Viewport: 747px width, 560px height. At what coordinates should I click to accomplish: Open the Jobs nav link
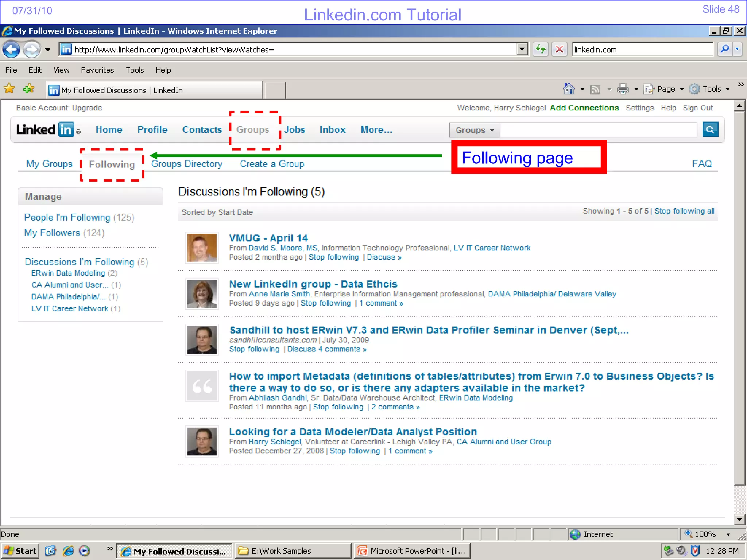[294, 129]
